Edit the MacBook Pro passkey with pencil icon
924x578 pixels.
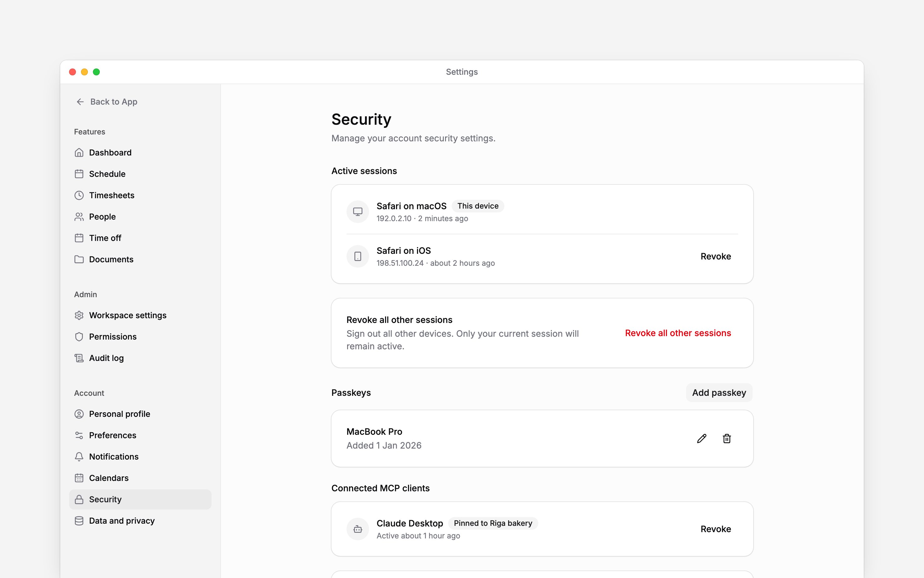701,439
